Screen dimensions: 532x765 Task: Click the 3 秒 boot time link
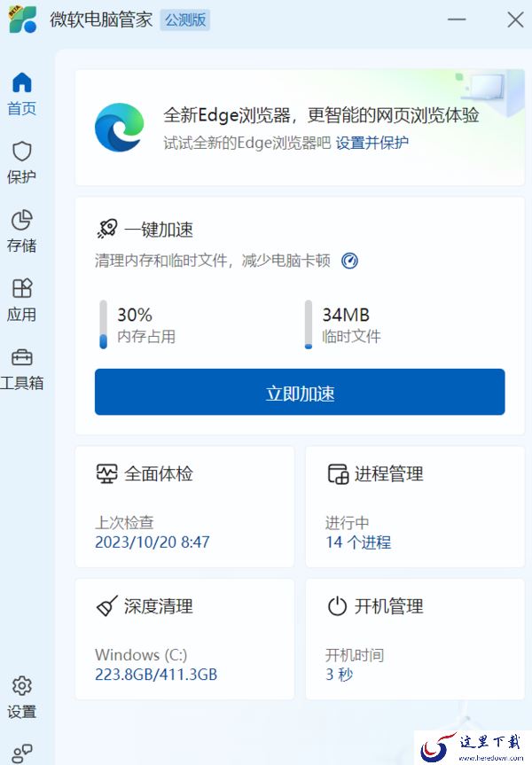point(340,675)
